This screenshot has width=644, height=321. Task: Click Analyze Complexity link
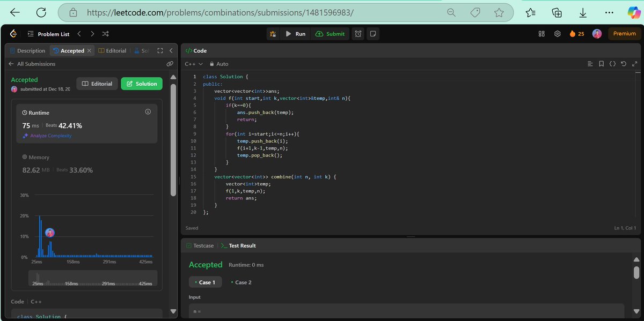pos(47,136)
